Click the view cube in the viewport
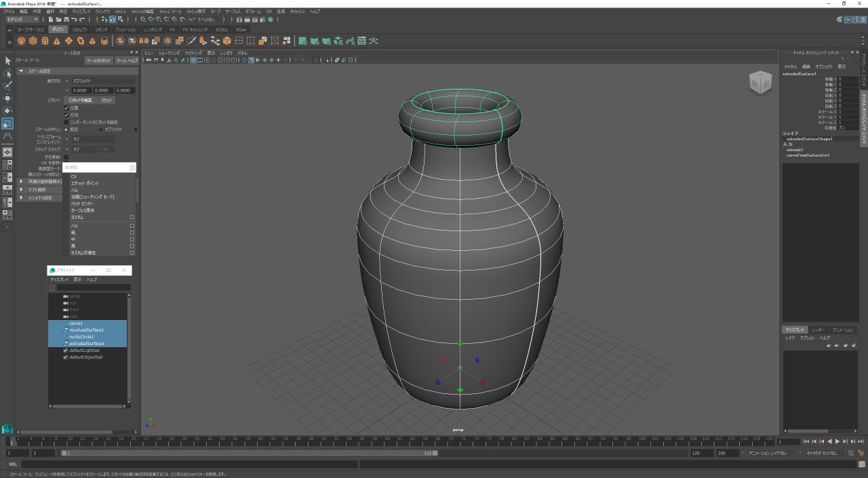The width and height of the screenshot is (868, 478). coord(759,83)
